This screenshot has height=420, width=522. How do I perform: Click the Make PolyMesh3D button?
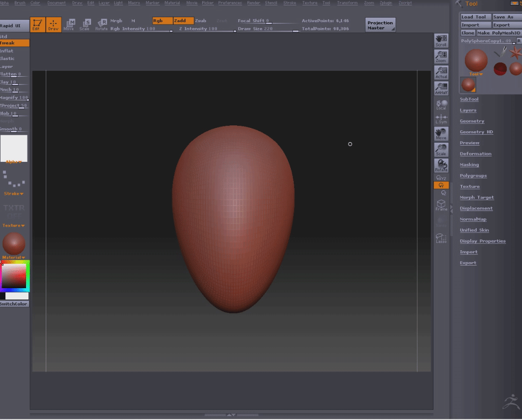click(498, 33)
